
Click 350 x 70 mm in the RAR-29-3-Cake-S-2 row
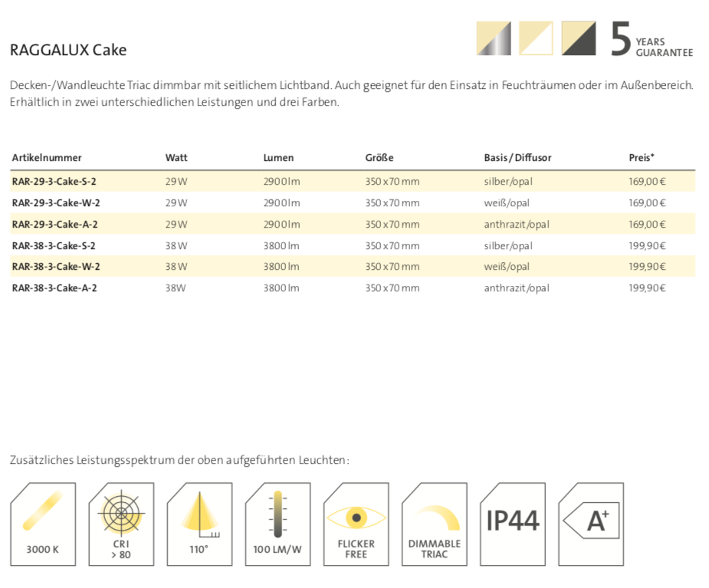click(x=392, y=182)
